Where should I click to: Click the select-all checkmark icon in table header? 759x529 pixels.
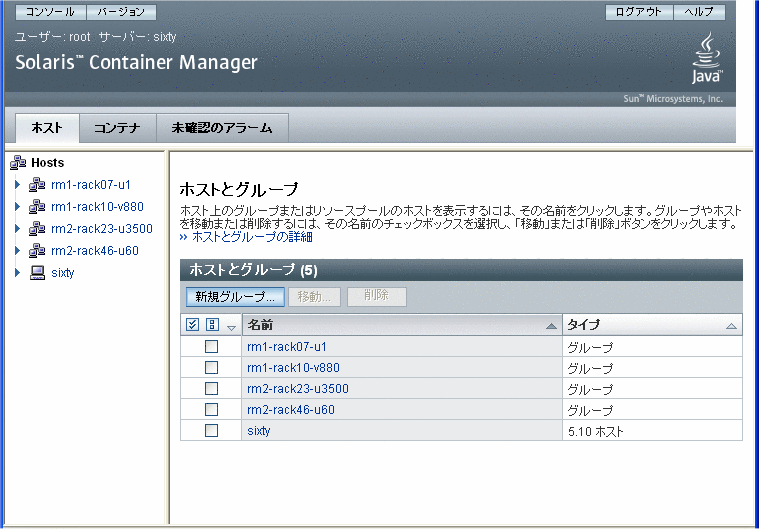click(x=192, y=324)
